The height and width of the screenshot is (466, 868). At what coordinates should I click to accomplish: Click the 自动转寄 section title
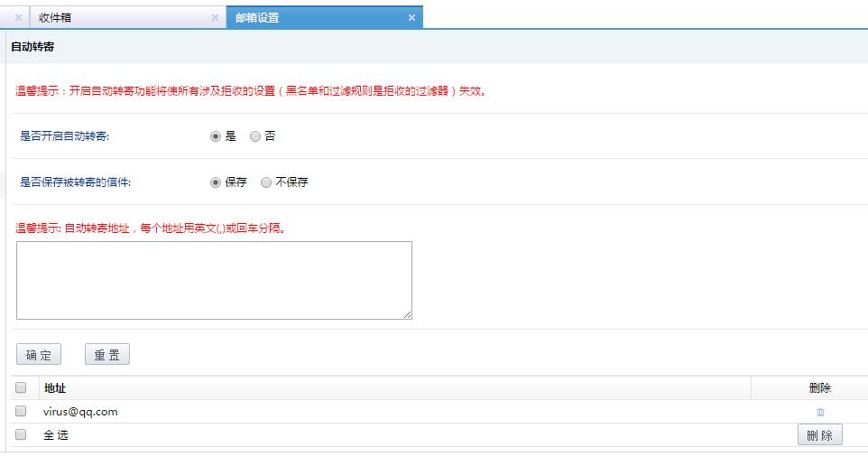pos(32,47)
